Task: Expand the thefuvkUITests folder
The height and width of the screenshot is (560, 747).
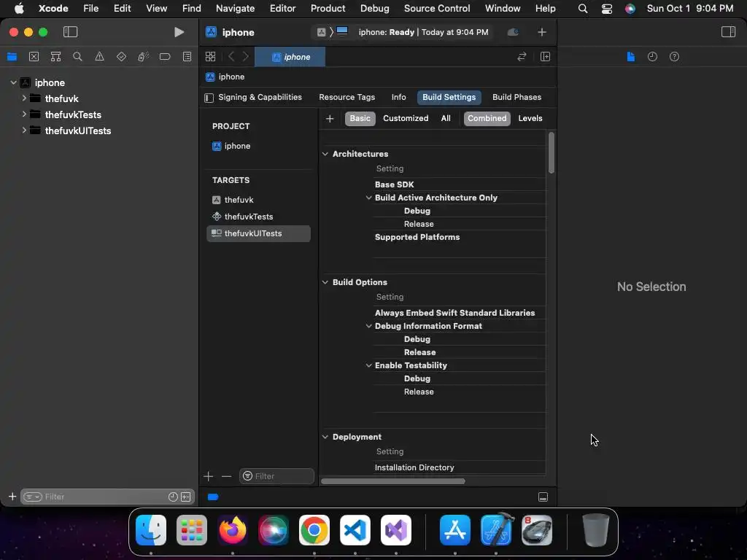Action: (x=24, y=130)
